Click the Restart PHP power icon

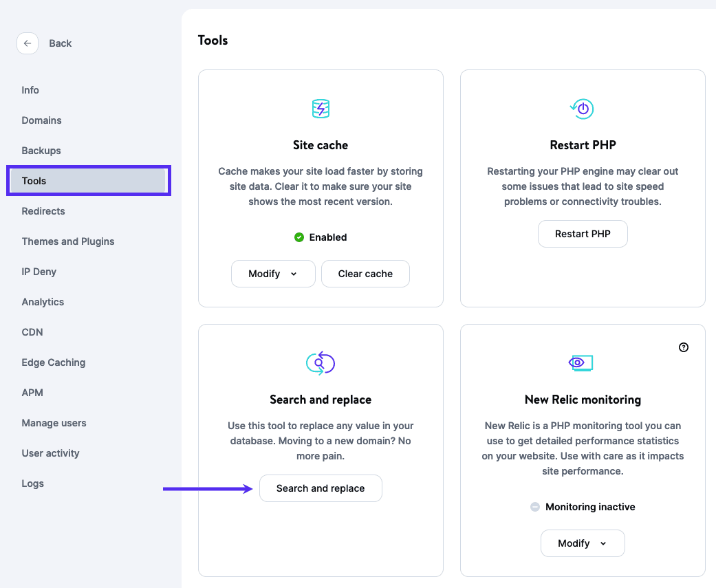583,109
